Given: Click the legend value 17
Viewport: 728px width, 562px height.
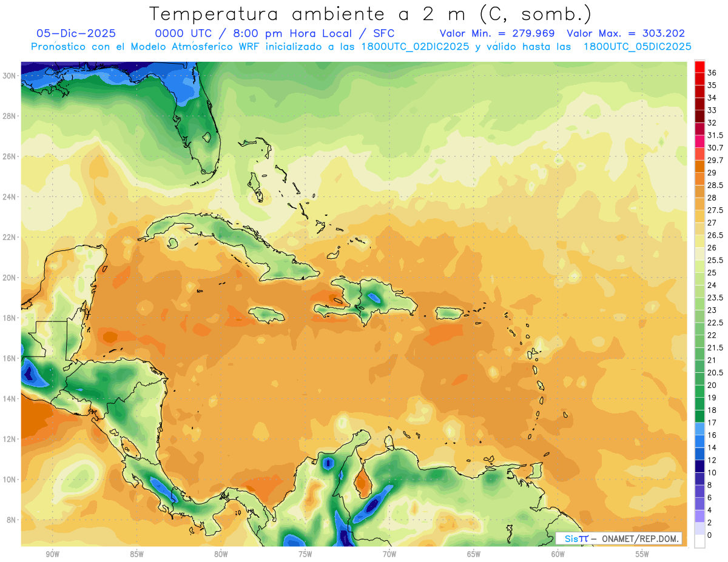Looking at the screenshot, I should (712, 423).
